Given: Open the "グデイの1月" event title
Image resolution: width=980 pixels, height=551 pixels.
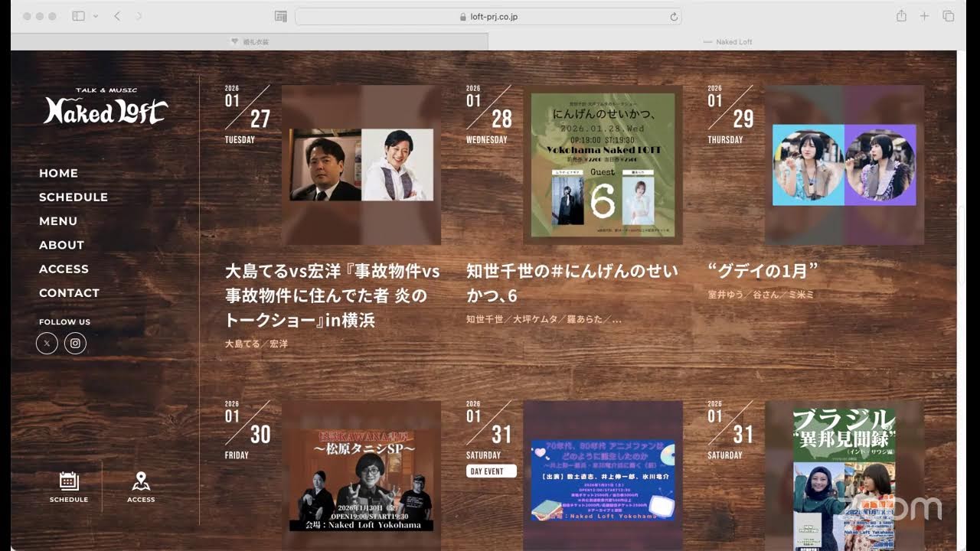Looking at the screenshot, I should point(763,271).
